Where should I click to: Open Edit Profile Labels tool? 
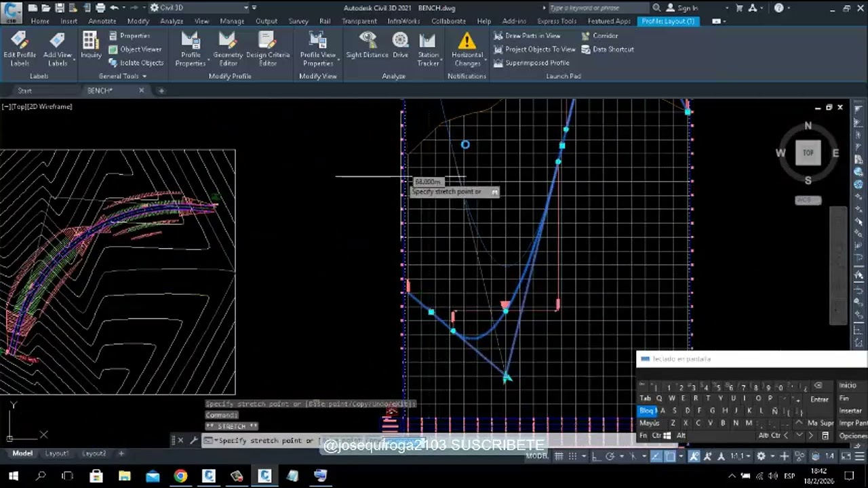pos(20,49)
